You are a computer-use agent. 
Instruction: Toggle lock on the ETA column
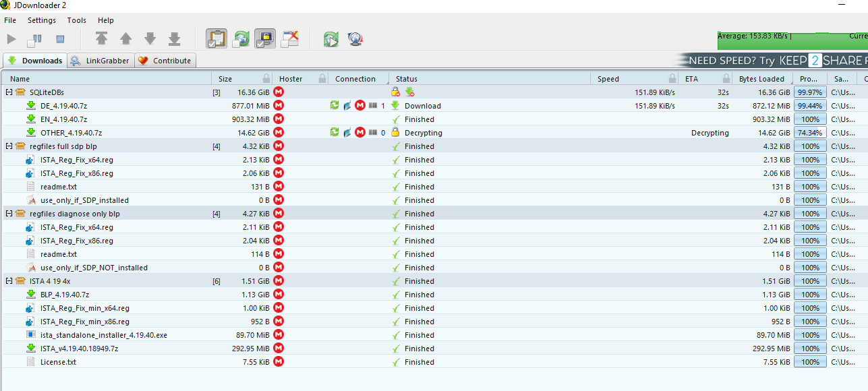(726, 79)
